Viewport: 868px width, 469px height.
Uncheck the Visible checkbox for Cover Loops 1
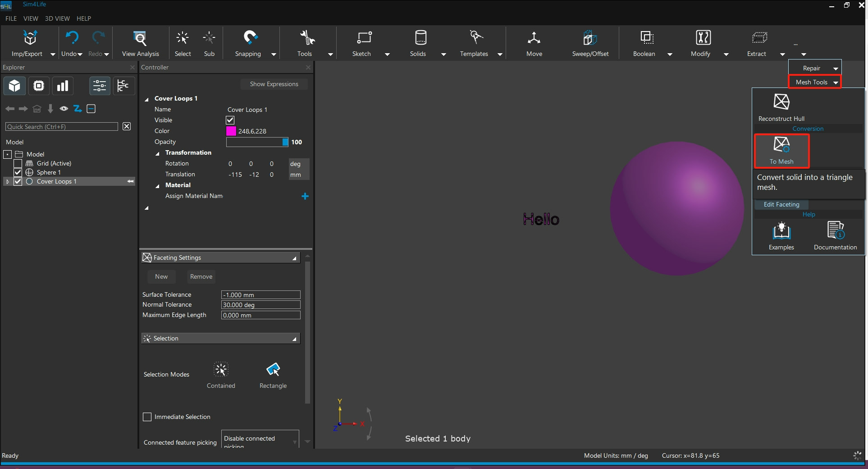click(230, 120)
